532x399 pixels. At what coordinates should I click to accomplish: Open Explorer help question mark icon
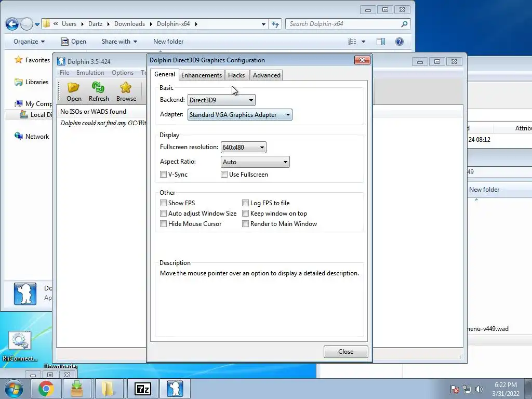[x=400, y=42]
